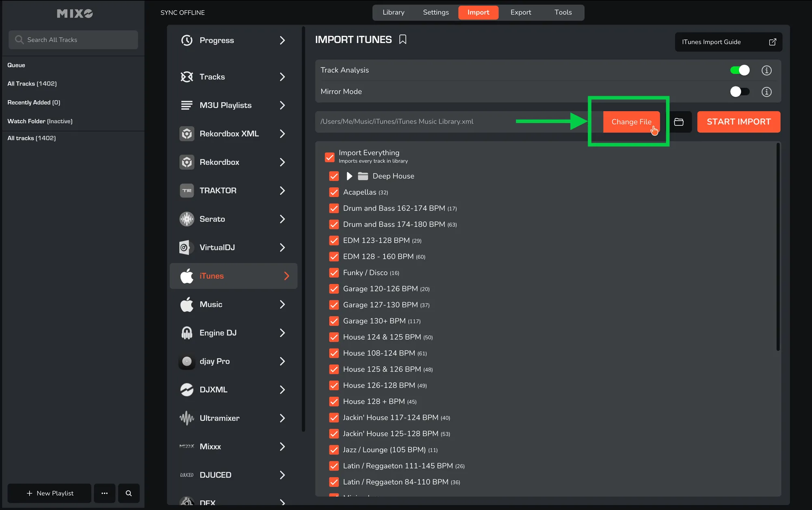The image size is (812, 510).
Task: Uncheck the Acapellas playlist checkbox
Action: click(x=334, y=192)
